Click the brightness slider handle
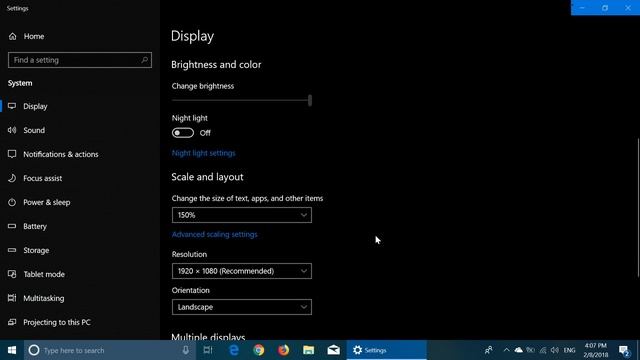This screenshot has width=640, height=360. pyautogui.click(x=310, y=100)
